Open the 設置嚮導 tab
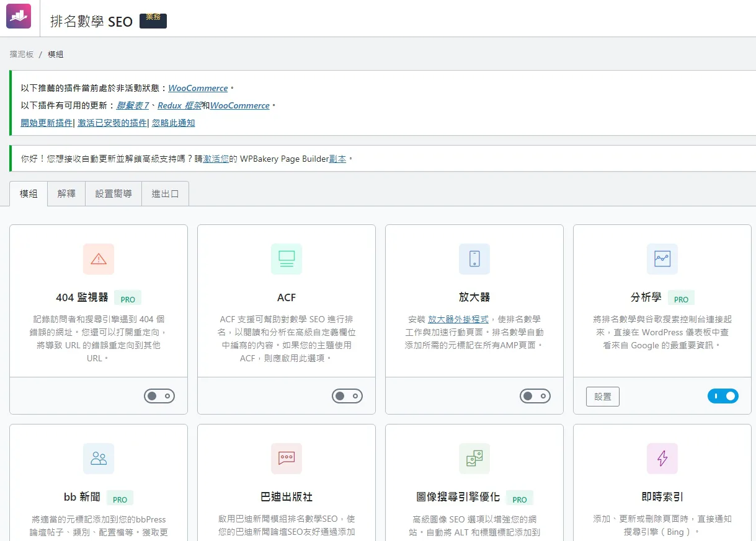This screenshot has width=756, height=541. click(x=113, y=194)
